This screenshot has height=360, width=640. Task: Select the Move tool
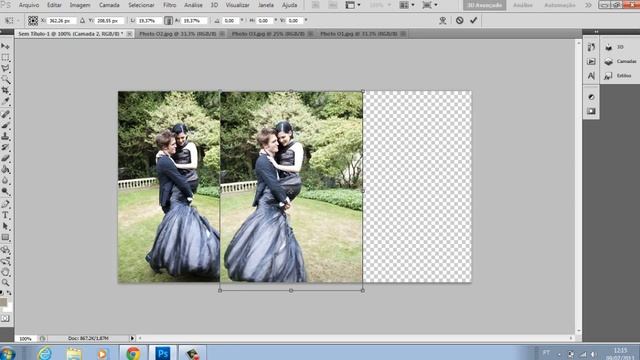click(x=5, y=46)
